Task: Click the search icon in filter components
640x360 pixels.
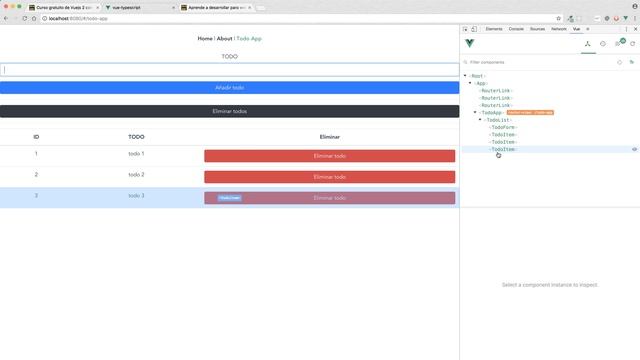Action: tap(465, 62)
